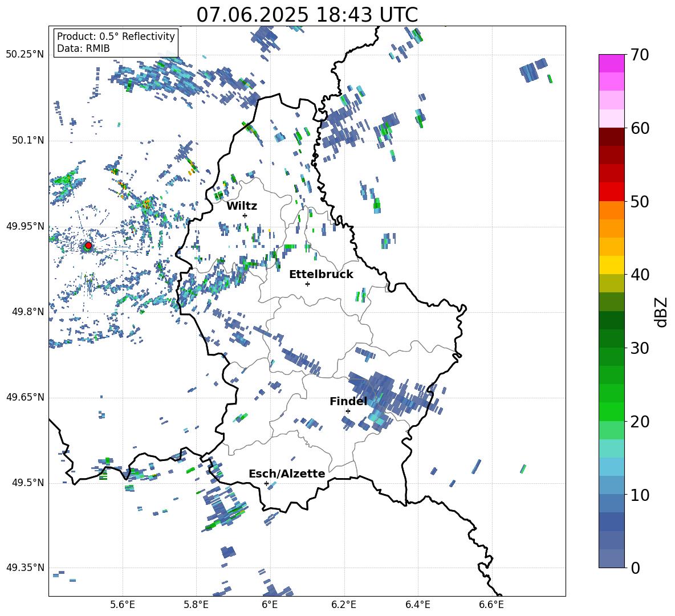The height and width of the screenshot is (616, 675).
Task: Click the colorbar 10 tick label
Action: [x=640, y=495]
